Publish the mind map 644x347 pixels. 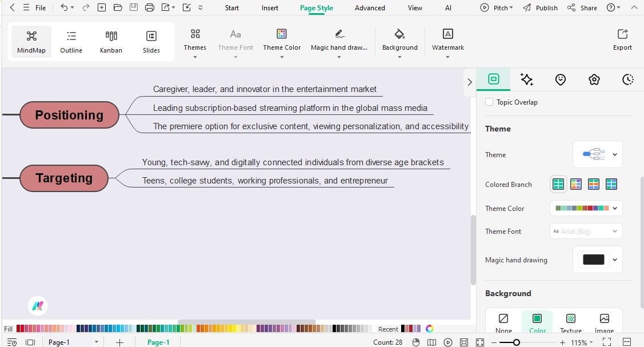[540, 7]
